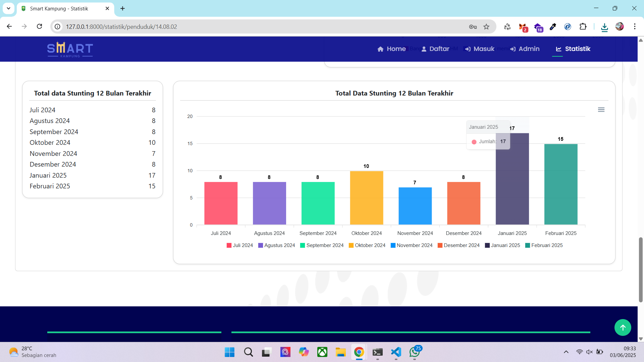Go to the Home menu item
Image resolution: width=644 pixels, height=362 pixels.
391,49
